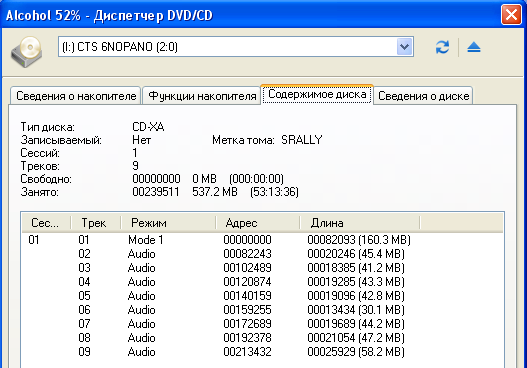Click length 00025929 (58.2 MB)

coord(356,352)
